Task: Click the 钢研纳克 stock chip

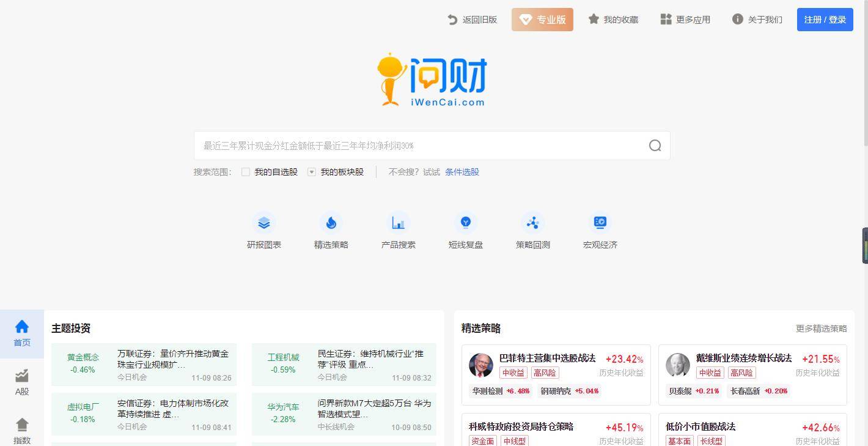Action: 569,391
